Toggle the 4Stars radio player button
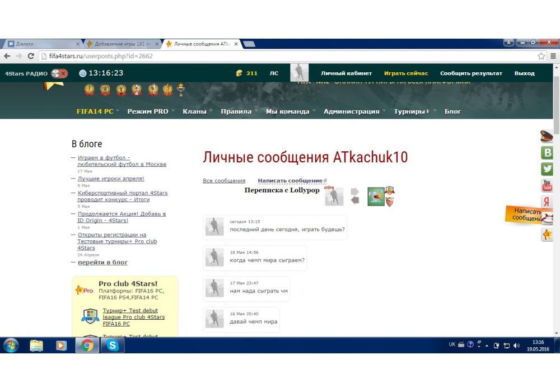The image size is (560, 392). pos(59,73)
